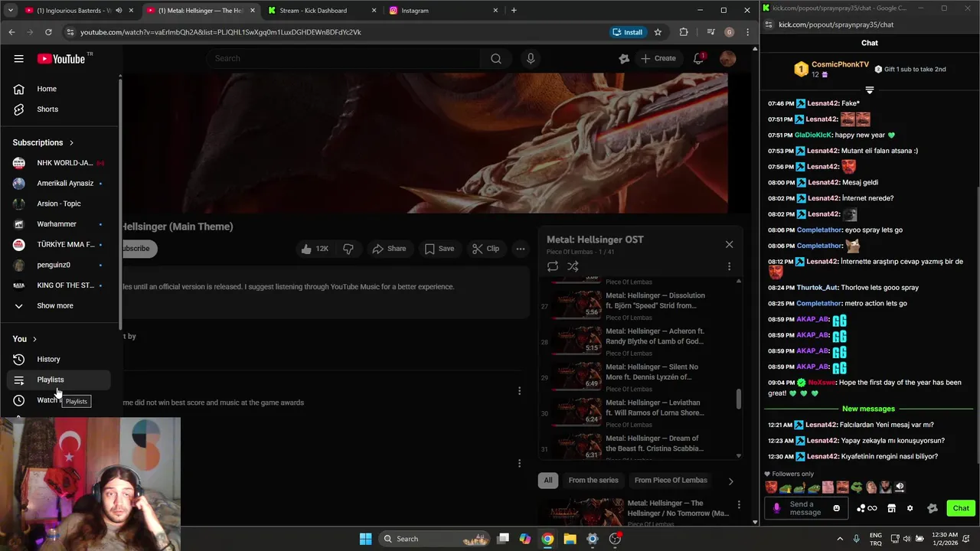Open the penguinz0 subscription channel
Viewport: 980px width, 551px height.
59,265
